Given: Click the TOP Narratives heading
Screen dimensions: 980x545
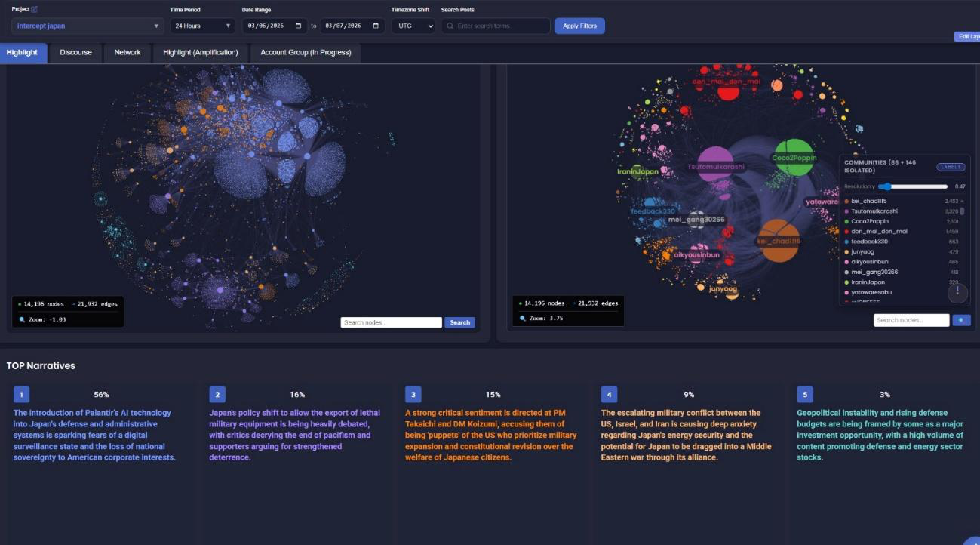Looking at the screenshot, I should [41, 365].
